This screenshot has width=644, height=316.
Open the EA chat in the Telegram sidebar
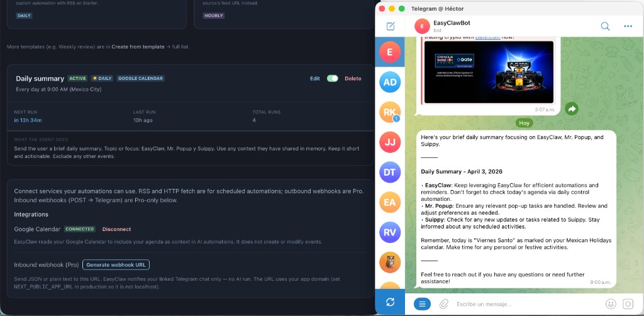(390, 202)
